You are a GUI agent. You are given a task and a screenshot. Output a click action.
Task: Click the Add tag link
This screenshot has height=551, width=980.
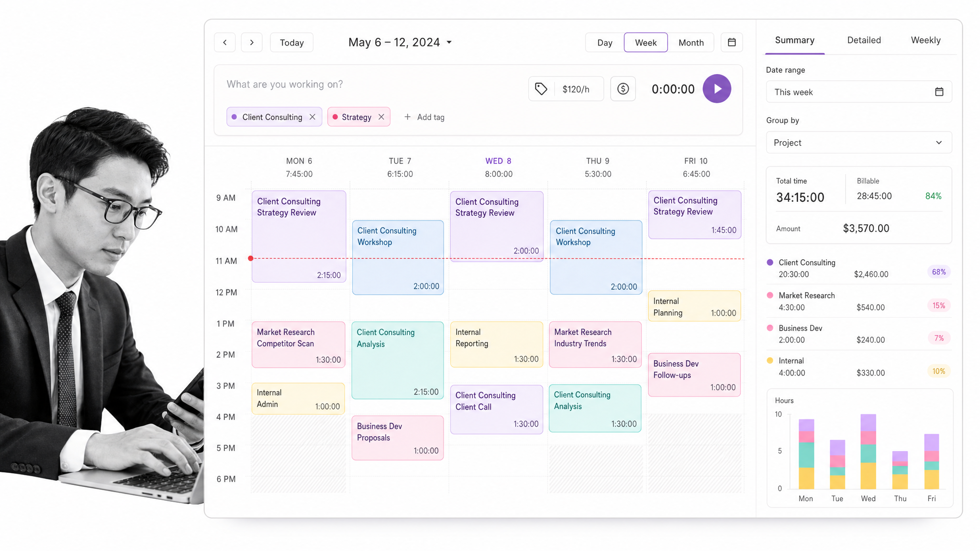[x=424, y=117]
